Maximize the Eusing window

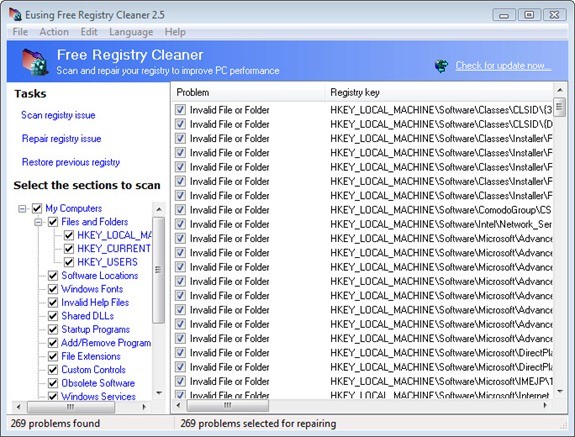click(529, 15)
